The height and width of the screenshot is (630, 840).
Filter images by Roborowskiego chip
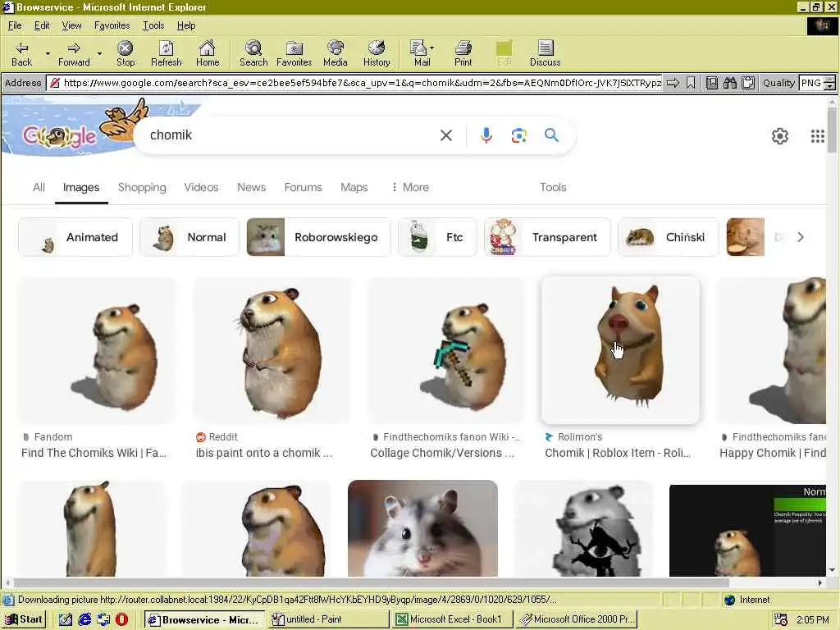318,237
